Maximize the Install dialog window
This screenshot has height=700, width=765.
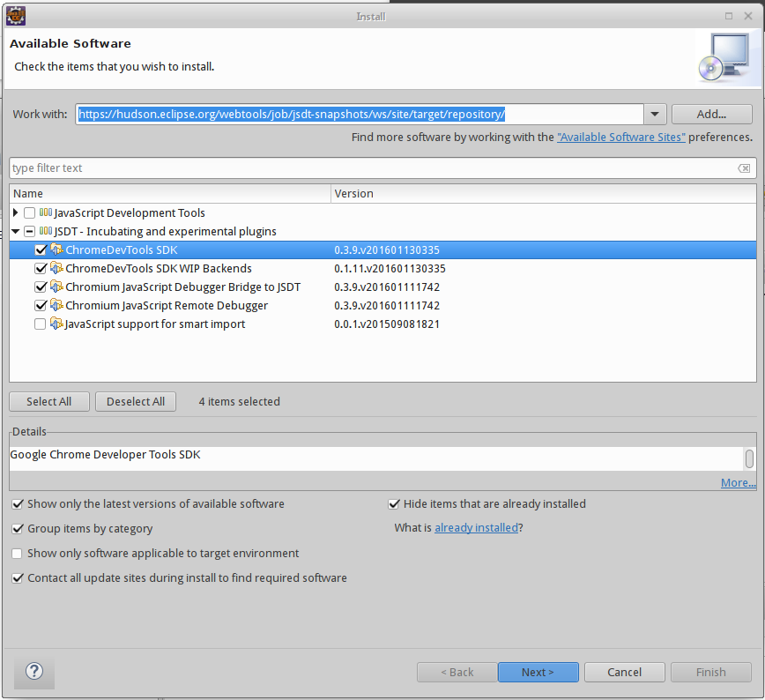click(729, 16)
